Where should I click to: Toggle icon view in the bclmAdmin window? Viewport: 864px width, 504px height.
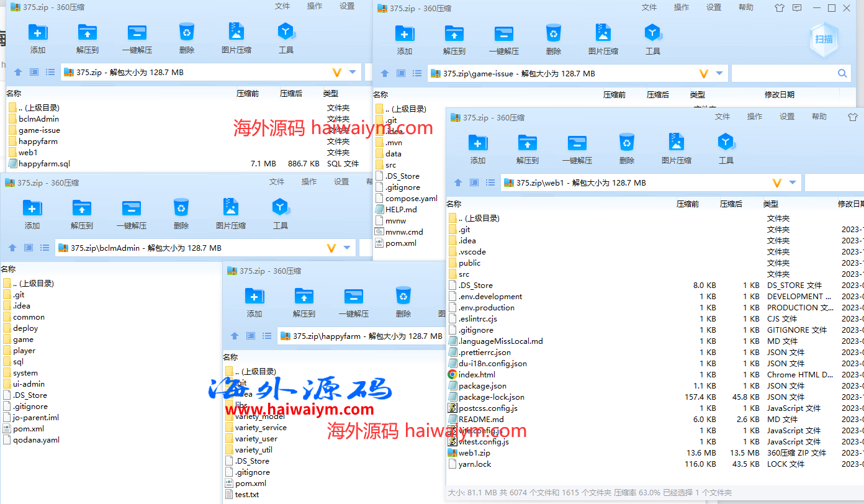[x=29, y=248]
